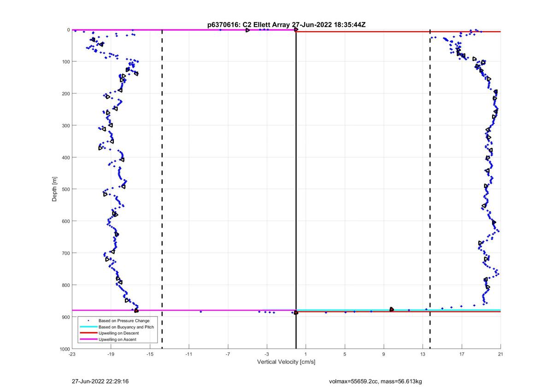Viewport: 553px width, 392px height.
Task: Click x-axis tick label '5'
Action: point(345,355)
